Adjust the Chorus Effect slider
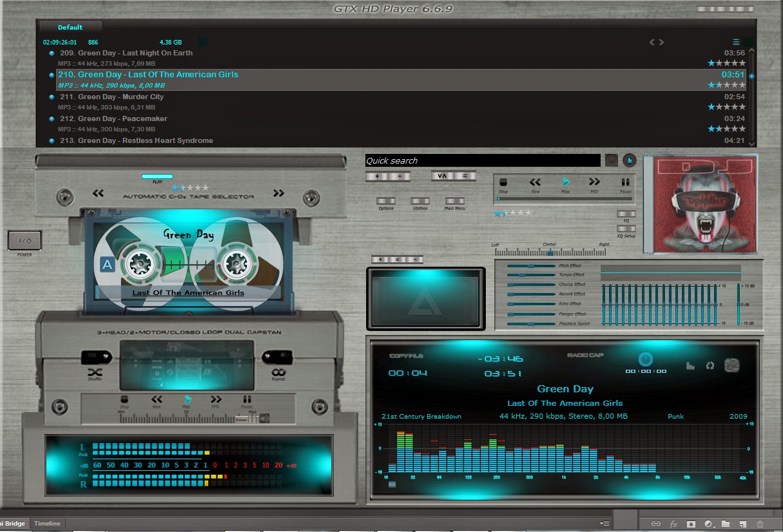 tap(532, 285)
